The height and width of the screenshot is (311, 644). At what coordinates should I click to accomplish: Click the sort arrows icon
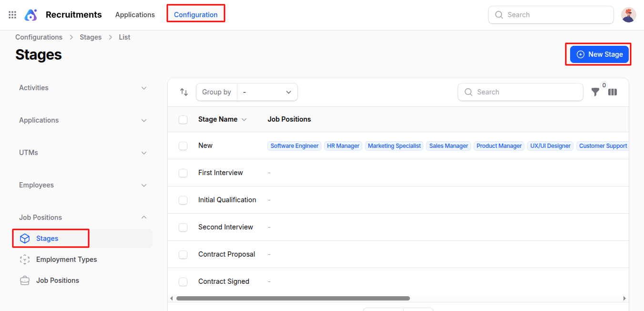pyautogui.click(x=184, y=92)
